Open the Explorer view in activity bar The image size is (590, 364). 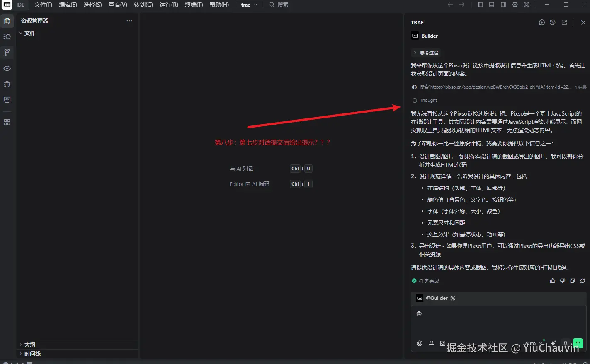[7, 21]
